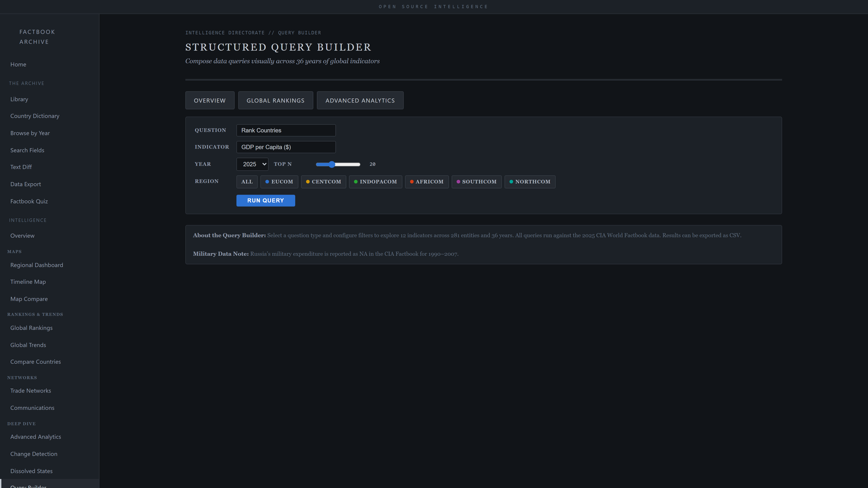The width and height of the screenshot is (868, 488).
Task: Open the INDICATOR selector
Action: 285,147
